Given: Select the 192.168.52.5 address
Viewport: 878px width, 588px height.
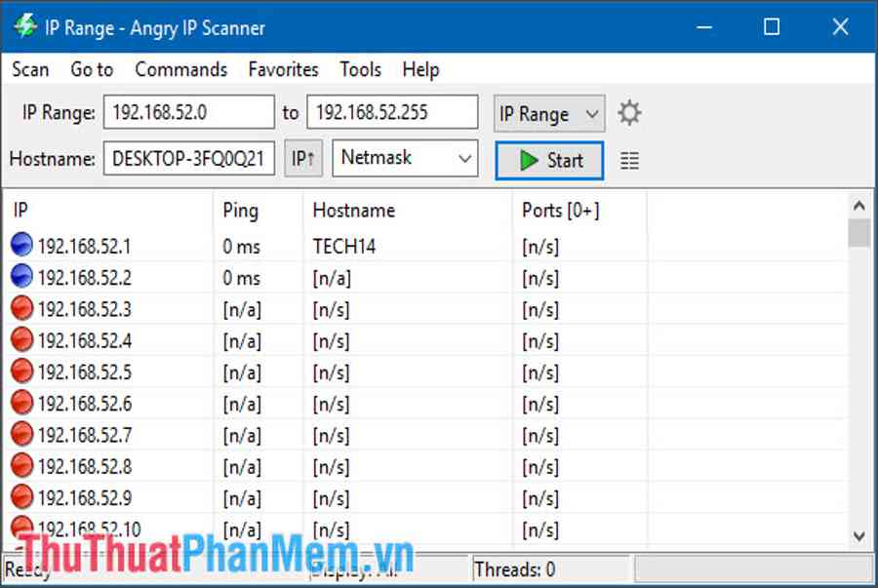Looking at the screenshot, I should (x=84, y=372).
